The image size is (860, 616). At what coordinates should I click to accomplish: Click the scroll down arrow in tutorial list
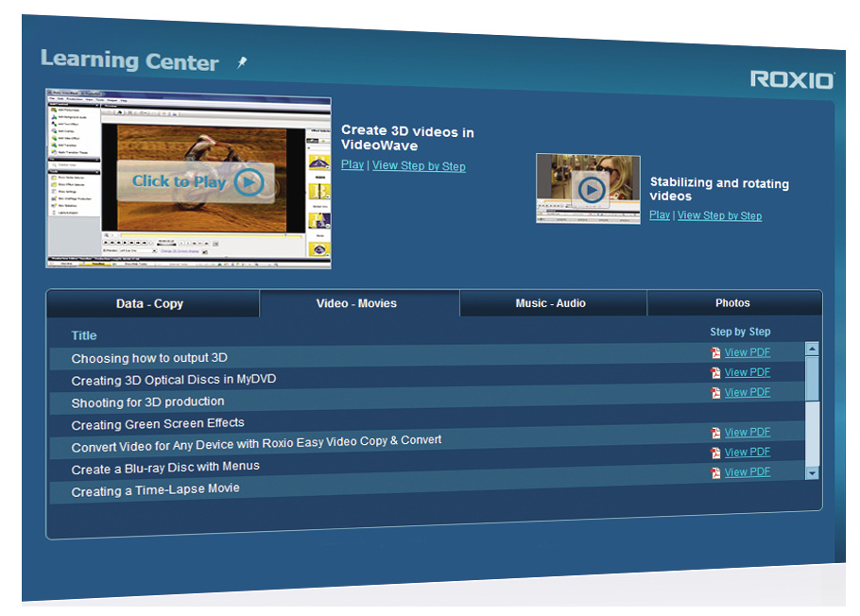pyautogui.click(x=812, y=471)
